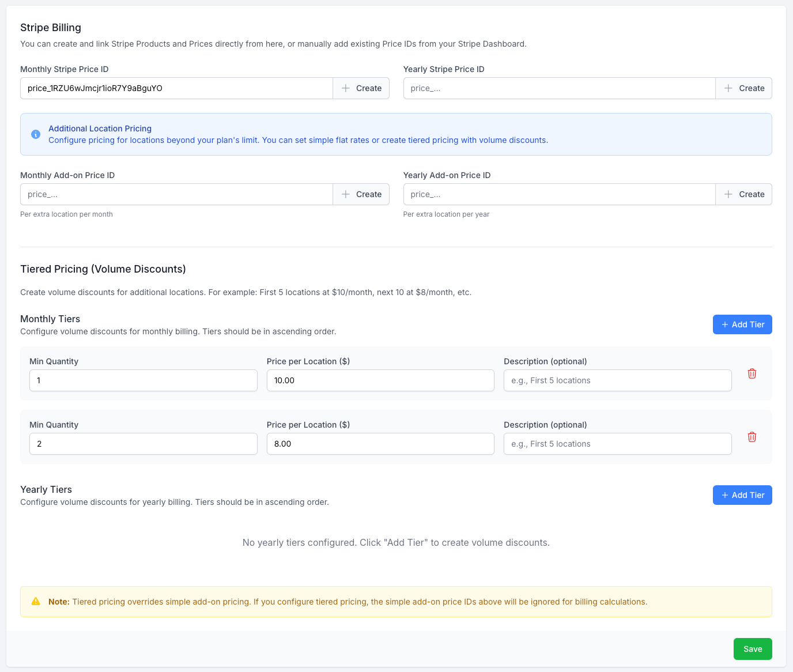
Task: Focus the Monthly Stripe Price ID field
Action: (176, 88)
